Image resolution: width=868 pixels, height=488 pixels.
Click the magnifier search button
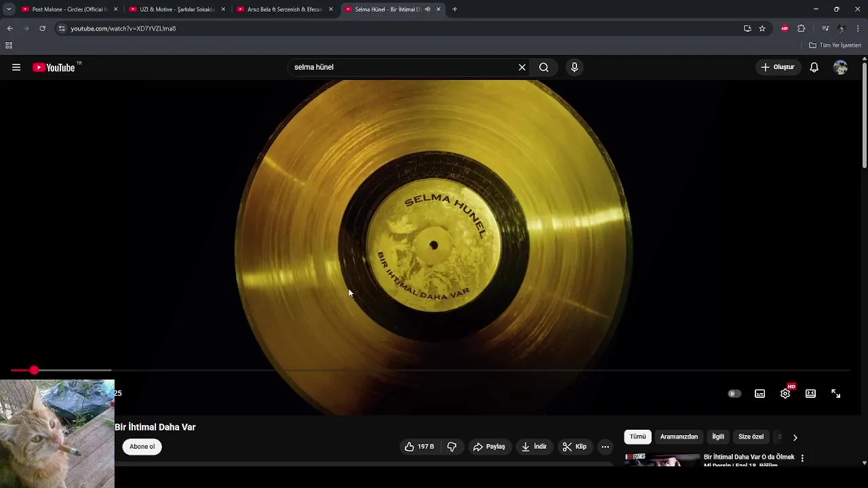544,67
